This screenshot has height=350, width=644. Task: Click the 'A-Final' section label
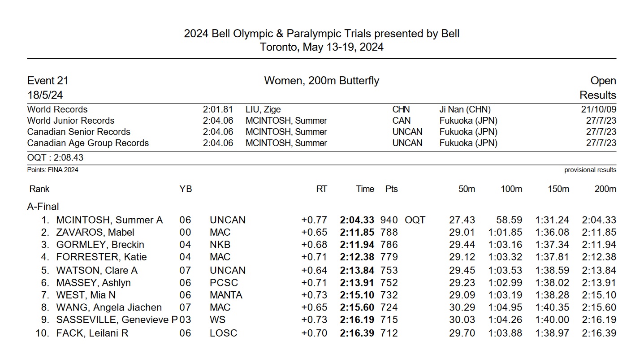coord(43,207)
